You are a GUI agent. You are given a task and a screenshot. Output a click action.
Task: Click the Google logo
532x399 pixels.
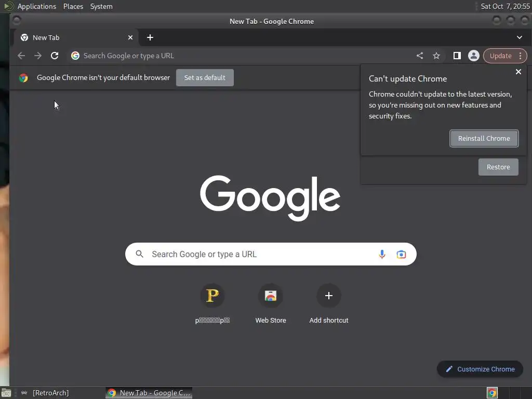(x=270, y=198)
